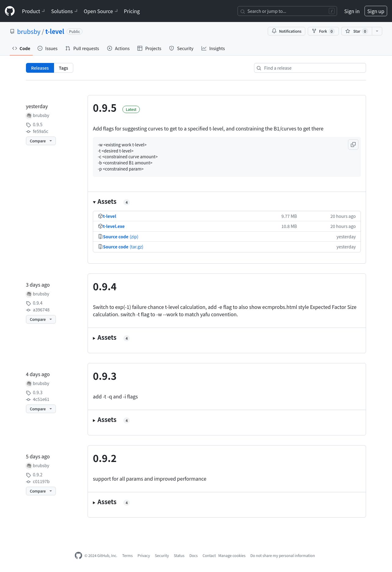Open commit 4c51e61
Viewport: 392px width, 572px height.
click(x=41, y=399)
